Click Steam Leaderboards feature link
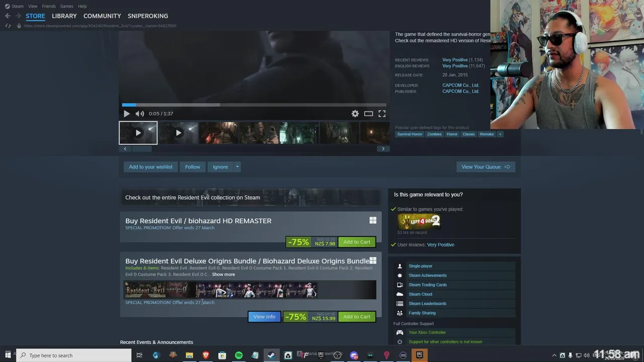The width and height of the screenshot is (644, 362). pos(427,304)
